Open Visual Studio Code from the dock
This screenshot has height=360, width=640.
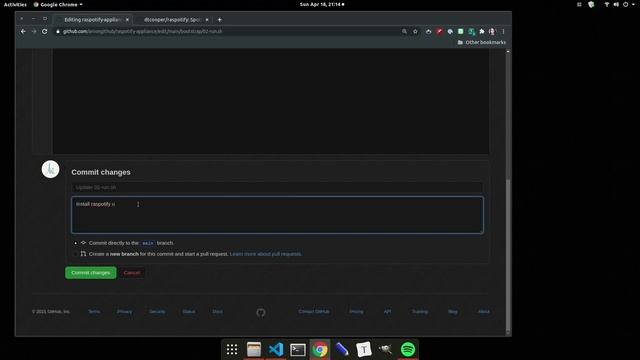[276, 349]
